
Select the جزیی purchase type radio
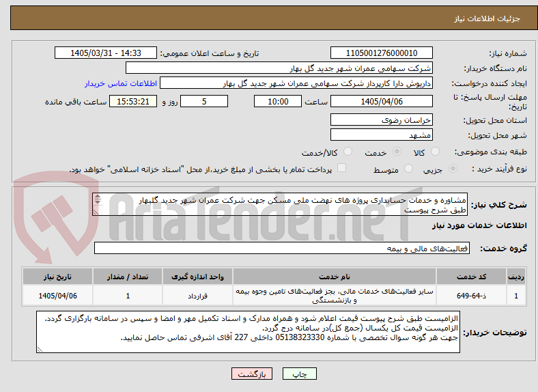453,169
